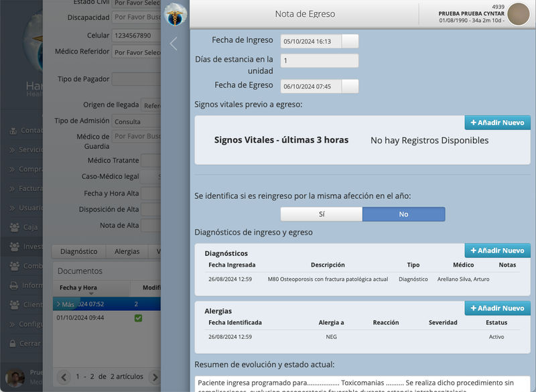Click the back chevron arrow icon
The image size is (536, 392).
(x=174, y=44)
